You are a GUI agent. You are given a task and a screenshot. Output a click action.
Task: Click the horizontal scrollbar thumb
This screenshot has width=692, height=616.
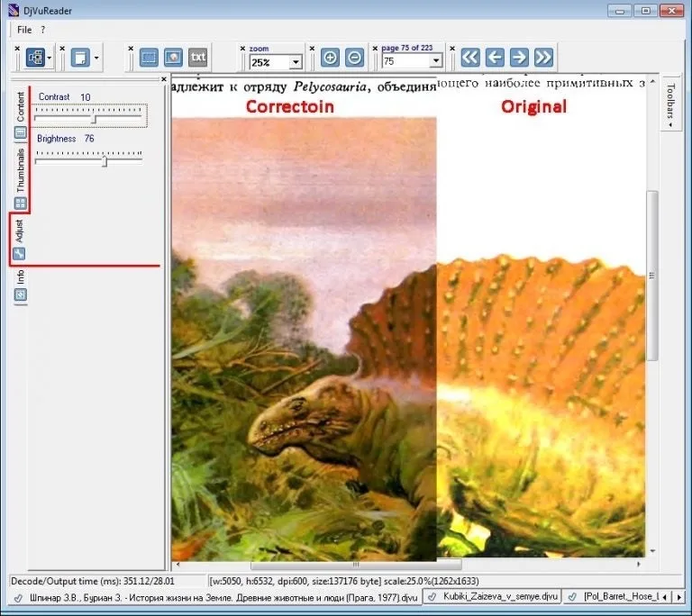(356, 565)
